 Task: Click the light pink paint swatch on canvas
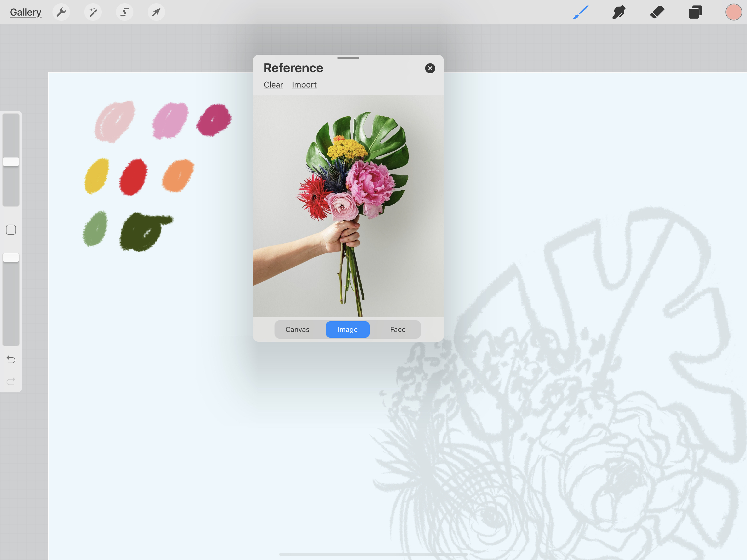point(115,122)
